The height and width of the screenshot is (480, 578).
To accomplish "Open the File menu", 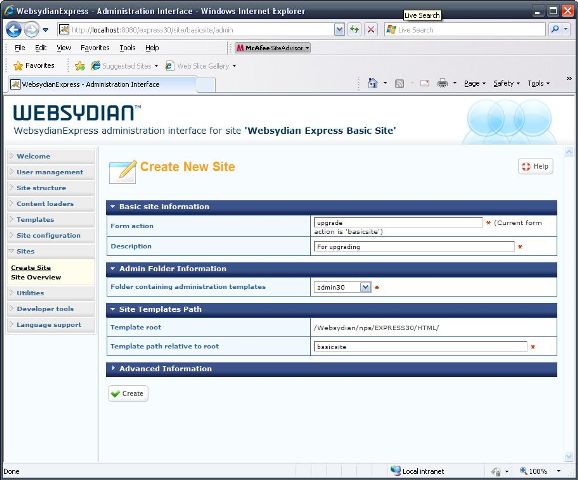I will 20,48.
